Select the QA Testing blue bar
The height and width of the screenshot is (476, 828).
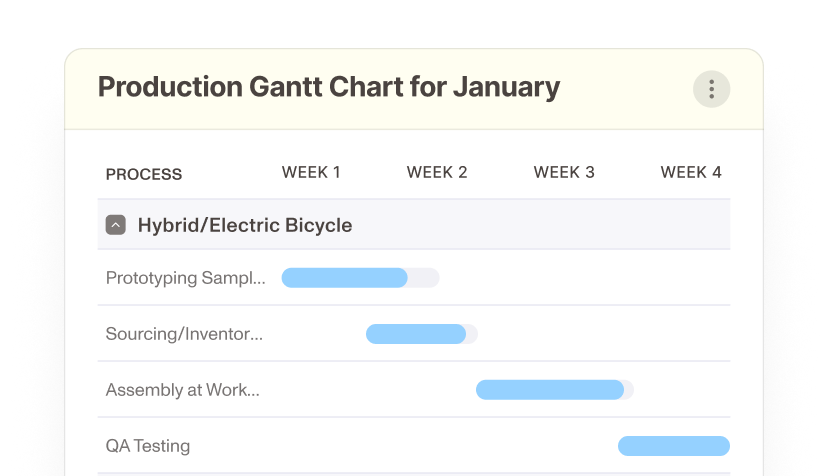pyautogui.click(x=674, y=446)
